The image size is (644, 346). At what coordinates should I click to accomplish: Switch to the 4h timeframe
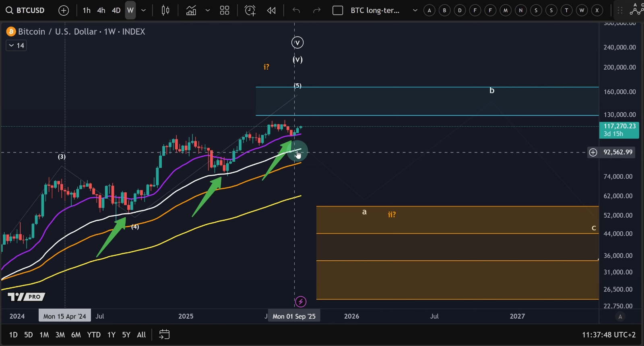point(101,10)
